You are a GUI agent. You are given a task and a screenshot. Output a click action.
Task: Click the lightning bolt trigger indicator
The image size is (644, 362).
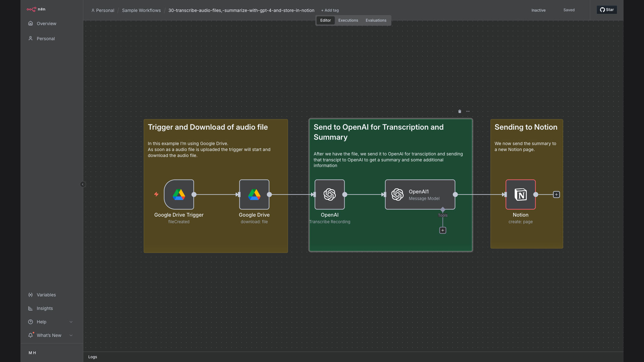(156, 194)
